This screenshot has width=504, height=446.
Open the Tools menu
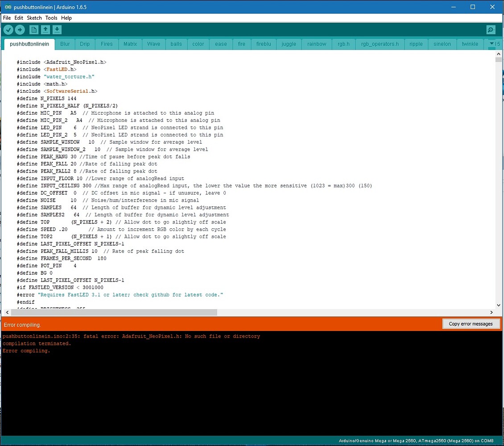tap(51, 18)
